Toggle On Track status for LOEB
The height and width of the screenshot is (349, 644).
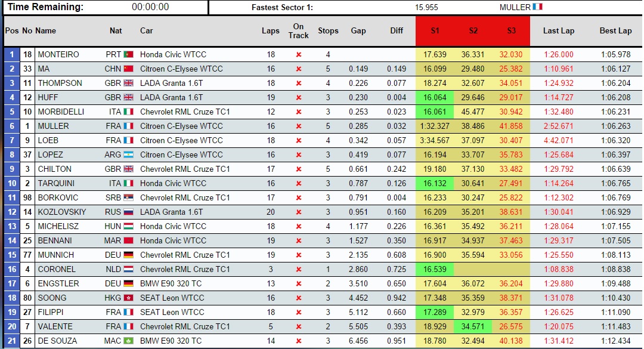point(298,141)
